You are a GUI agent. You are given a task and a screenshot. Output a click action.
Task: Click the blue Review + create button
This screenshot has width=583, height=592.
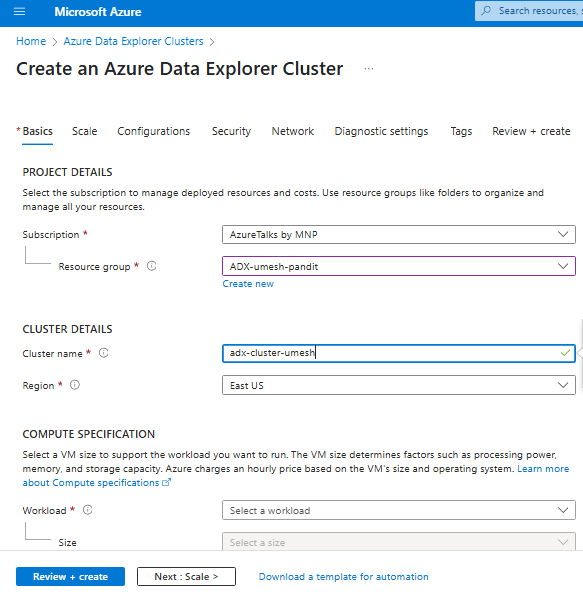[70, 577]
